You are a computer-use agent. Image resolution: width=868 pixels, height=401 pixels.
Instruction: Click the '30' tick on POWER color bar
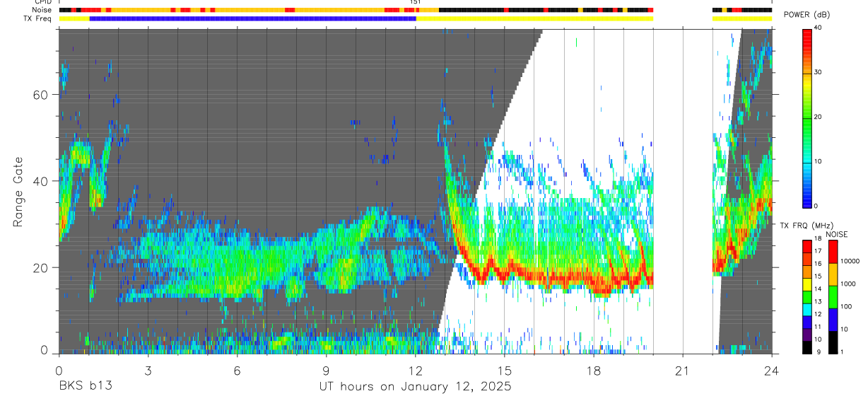(819, 72)
